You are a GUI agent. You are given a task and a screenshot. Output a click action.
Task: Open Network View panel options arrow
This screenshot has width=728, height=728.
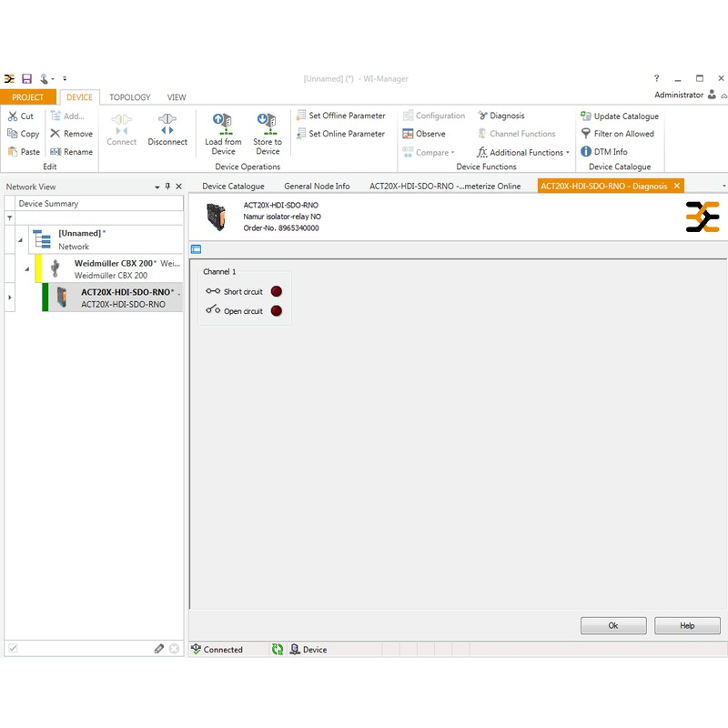[x=157, y=187]
